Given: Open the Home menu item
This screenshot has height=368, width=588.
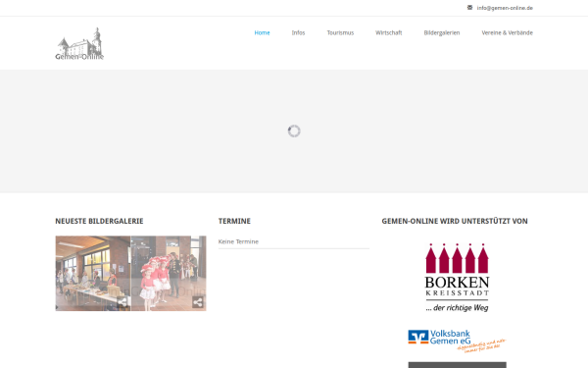Looking at the screenshot, I should [x=262, y=32].
